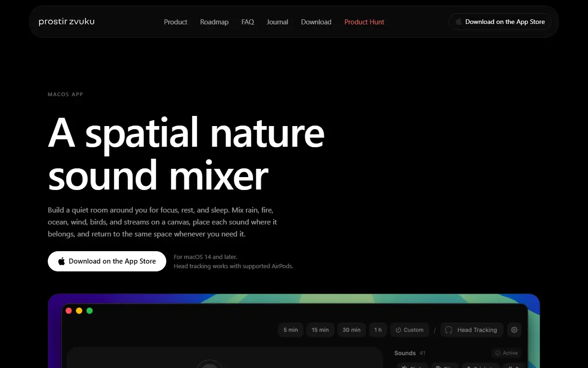Choose the Custom timer option
Viewport: 588px width, 368px height.
[410, 330]
